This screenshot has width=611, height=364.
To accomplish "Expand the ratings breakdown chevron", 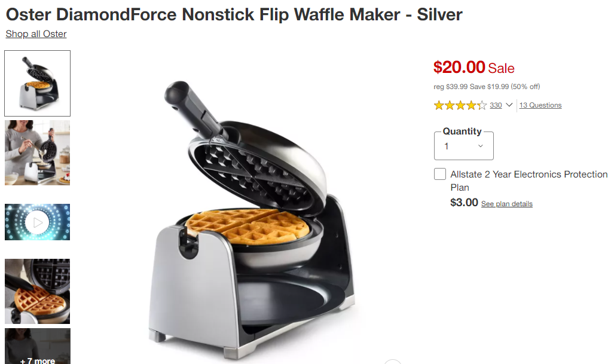I will 509,105.
